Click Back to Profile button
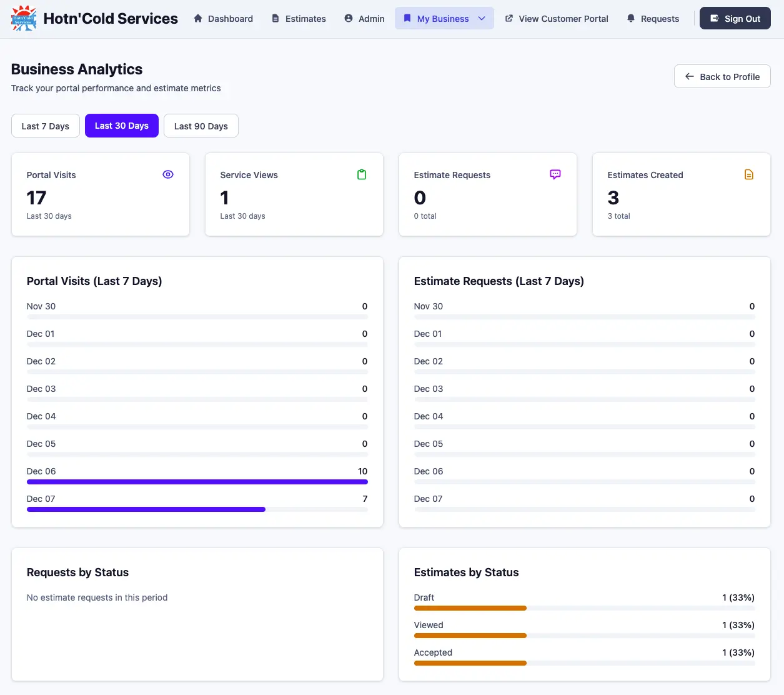The image size is (784, 695). pos(722,76)
